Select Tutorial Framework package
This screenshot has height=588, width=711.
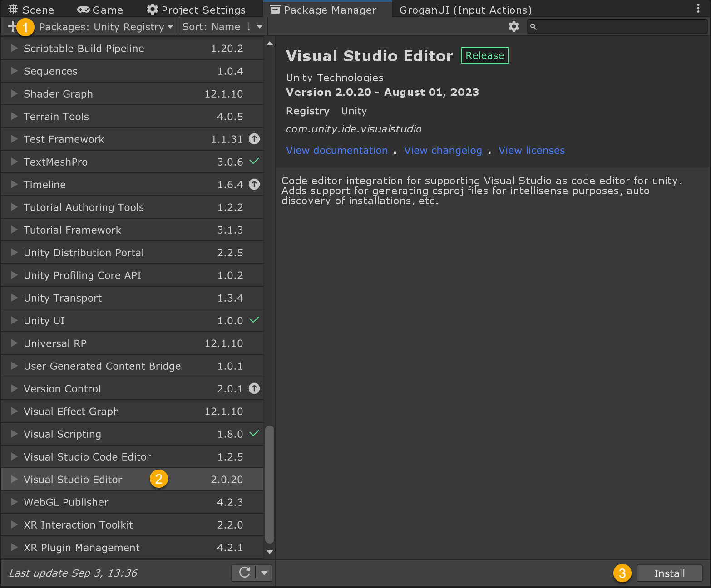click(x=132, y=230)
